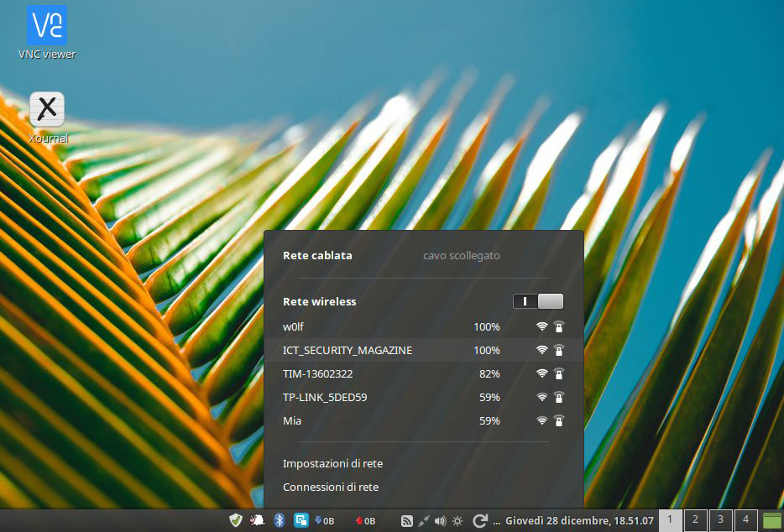Click the lock icon for TIM-13602322
The width and height of the screenshot is (784, 532).
point(558,373)
